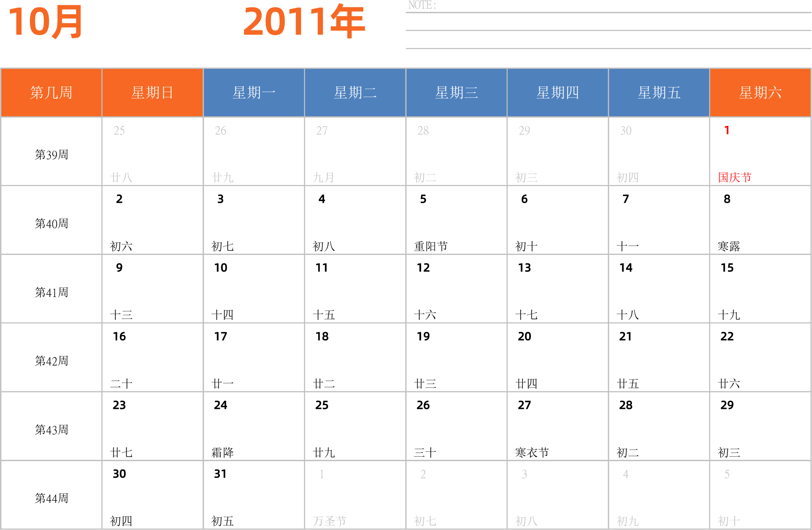Select date 21 in week 42

pos(625,336)
